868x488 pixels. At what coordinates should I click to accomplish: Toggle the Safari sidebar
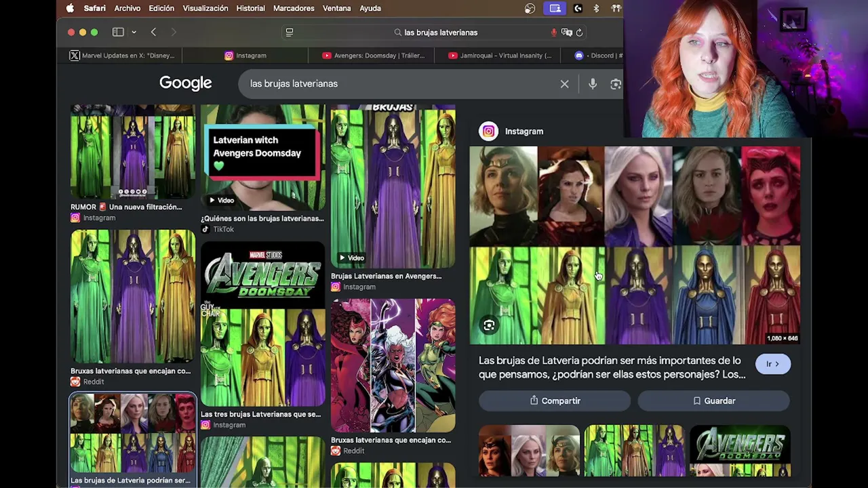(118, 32)
